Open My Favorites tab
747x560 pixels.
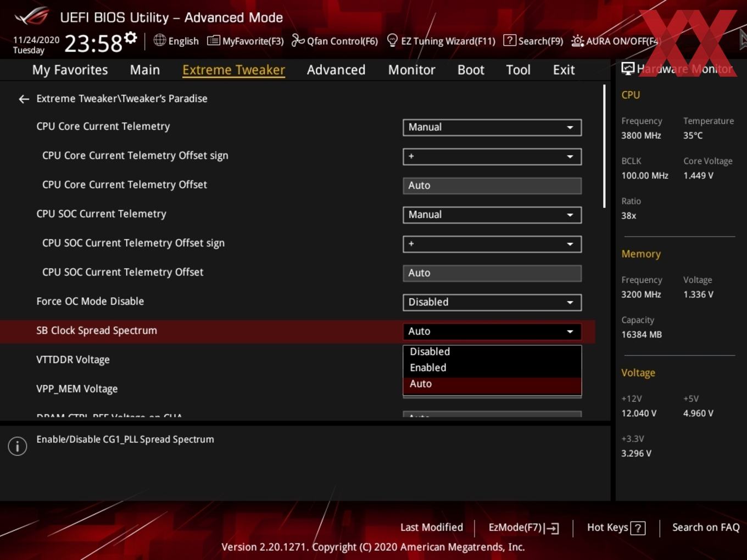pos(70,70)
